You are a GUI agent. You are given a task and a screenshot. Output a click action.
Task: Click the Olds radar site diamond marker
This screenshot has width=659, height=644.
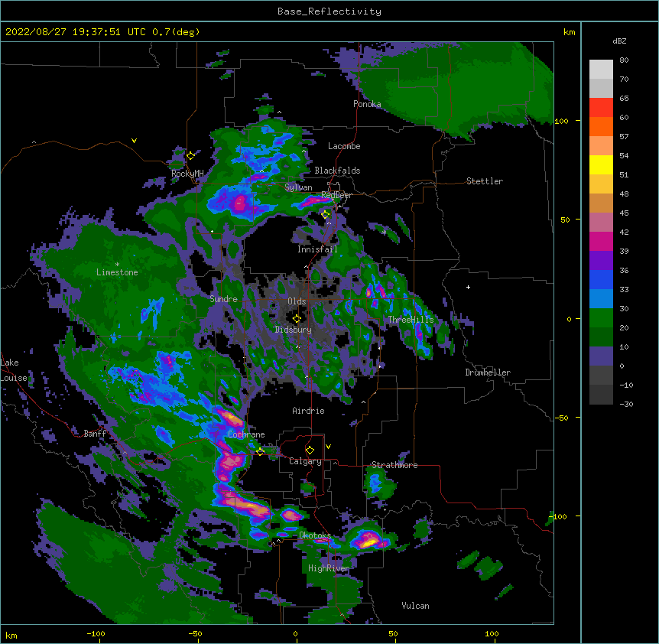tap(297, 319)
